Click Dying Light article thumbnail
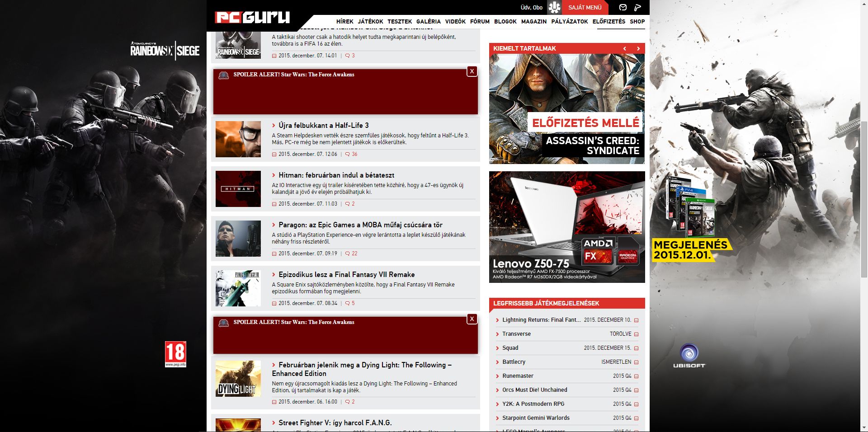 [238, 379]
